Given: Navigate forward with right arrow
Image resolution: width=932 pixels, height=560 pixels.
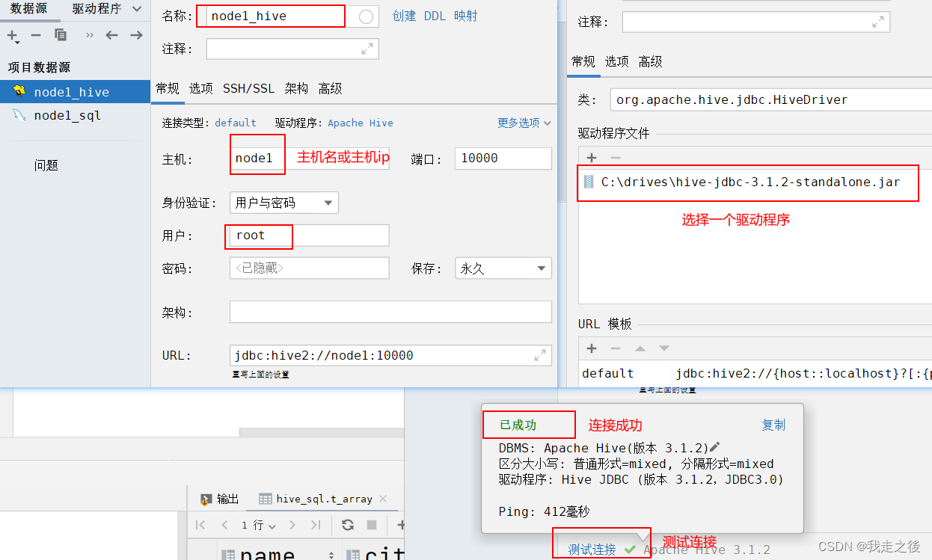Looking at the screenshot, I should coord(136,35).
